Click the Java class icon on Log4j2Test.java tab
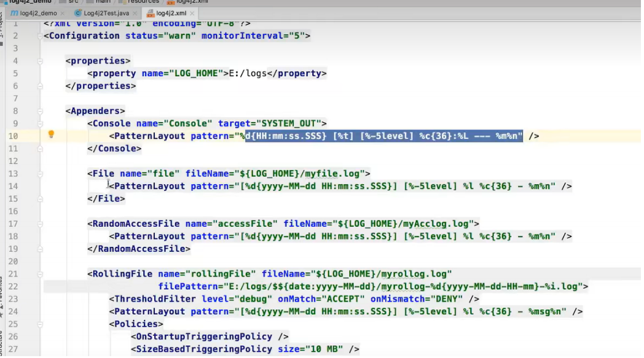Image resolution: width=644 pixels, height=358 pixels. click(x=77, y=13)
